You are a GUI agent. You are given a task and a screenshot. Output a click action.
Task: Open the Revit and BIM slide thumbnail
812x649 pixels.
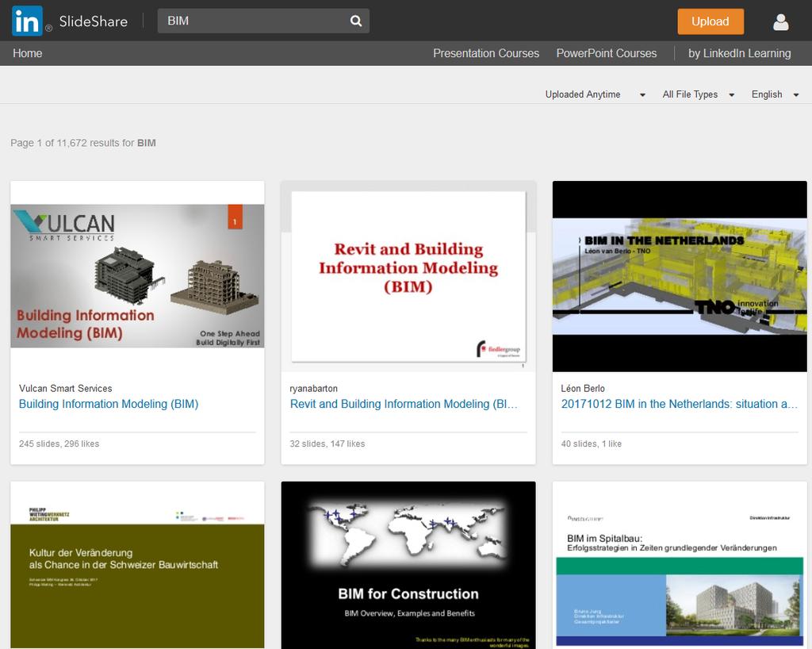(x=408, y=277)
